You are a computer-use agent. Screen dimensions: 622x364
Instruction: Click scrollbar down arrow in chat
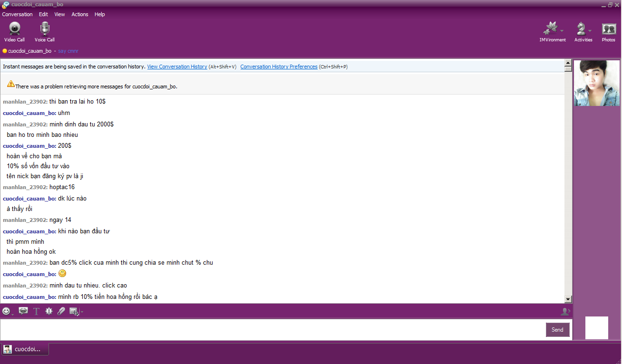pos(568,299)
